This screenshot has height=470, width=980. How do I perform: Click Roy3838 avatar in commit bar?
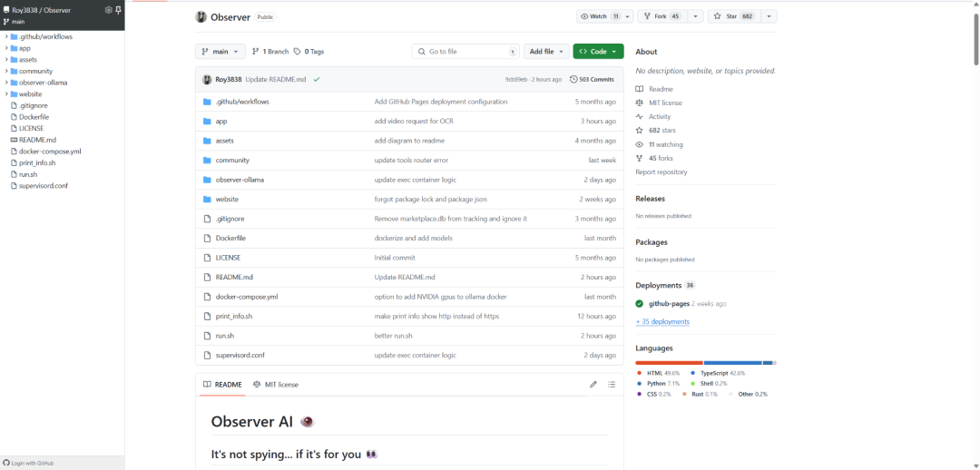pyautogui.click(x=207, y=79)
